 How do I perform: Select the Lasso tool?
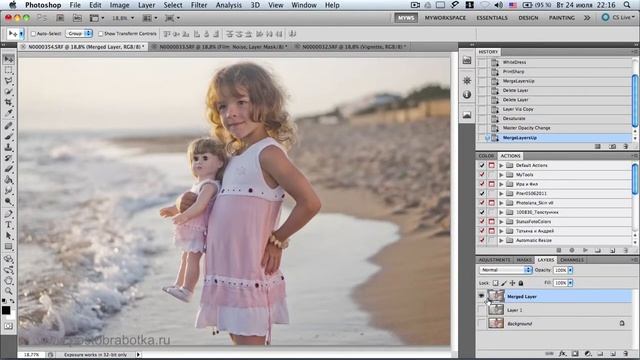[x=9, y=81]
